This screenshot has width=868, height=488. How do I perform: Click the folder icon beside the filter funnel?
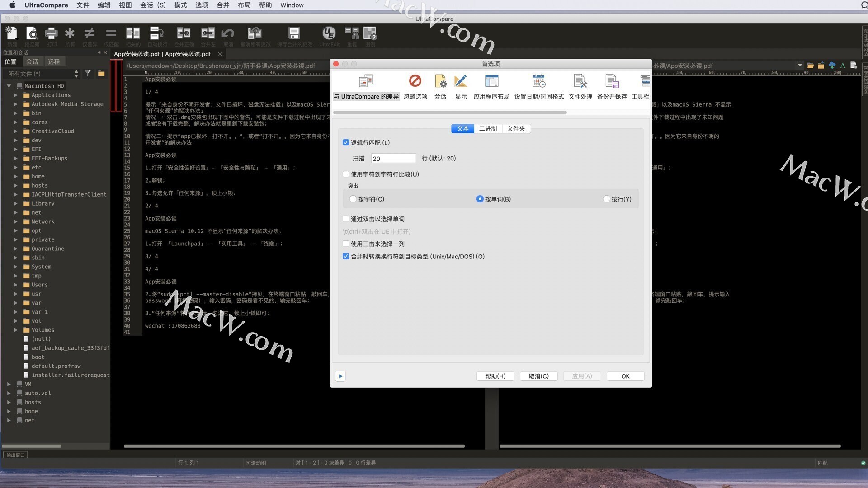point(101,73)
